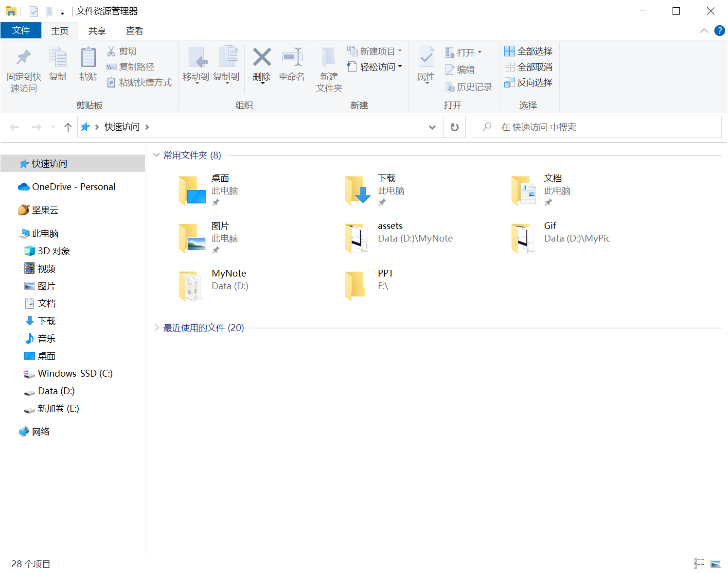Click the Paste clipboard icon
Image resolution: width=728 pixels, height=573 pixels.
(88, 57)
